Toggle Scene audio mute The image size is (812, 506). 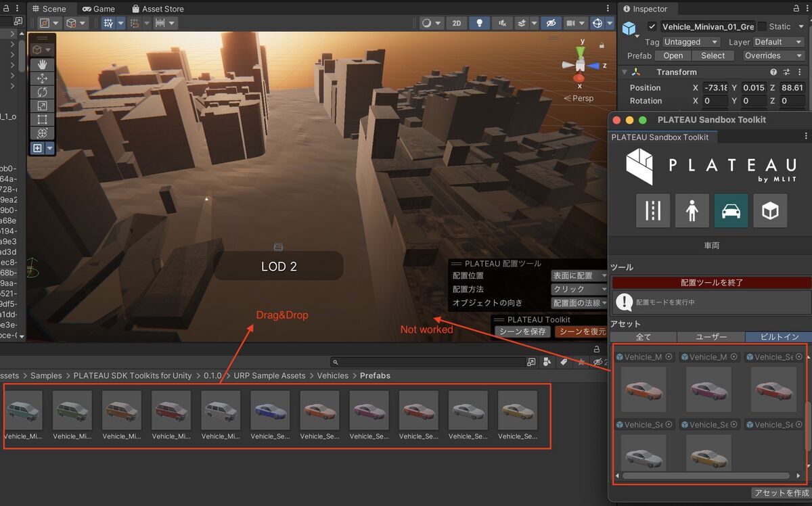(501, 23)
